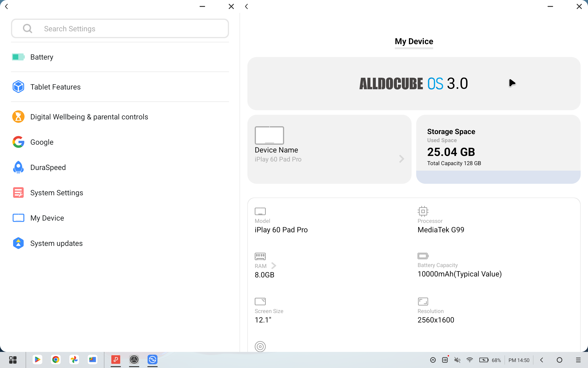This screenshot has width=588, height=368.
Task: Click the My Device page title
Action: point(414,41)
